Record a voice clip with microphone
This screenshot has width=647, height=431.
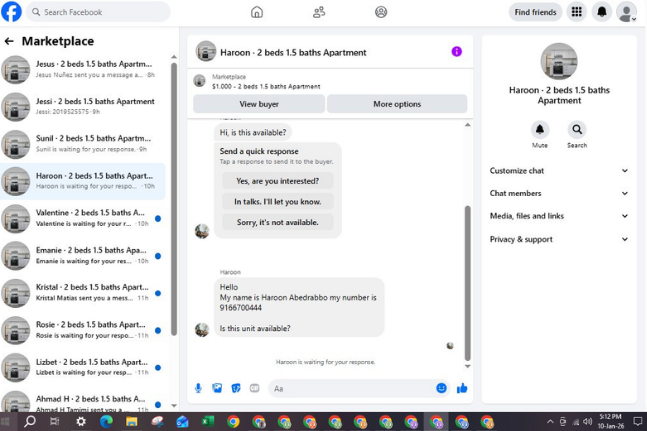pos(198,388)
